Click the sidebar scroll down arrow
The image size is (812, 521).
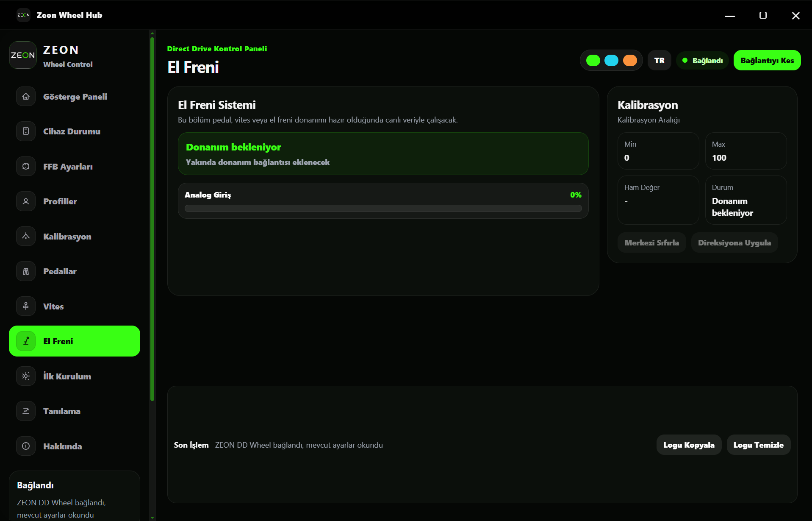[x=152, y=518]
